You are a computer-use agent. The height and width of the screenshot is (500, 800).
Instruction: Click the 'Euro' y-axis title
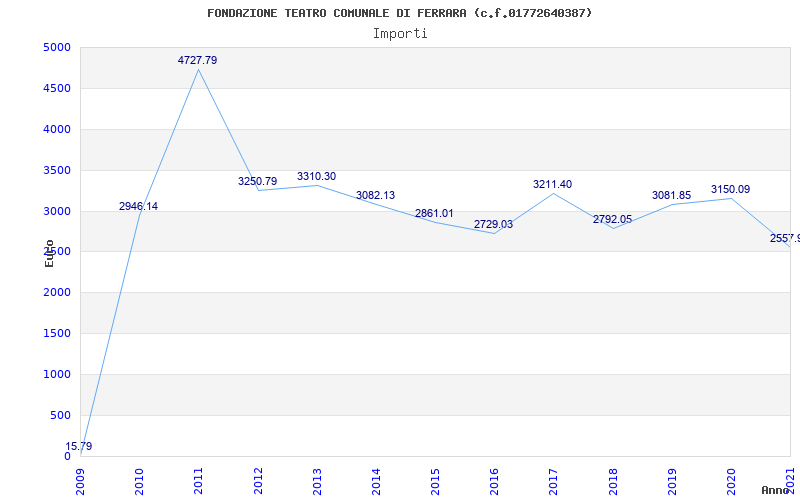pyautogui.click(x=49, y=253)
